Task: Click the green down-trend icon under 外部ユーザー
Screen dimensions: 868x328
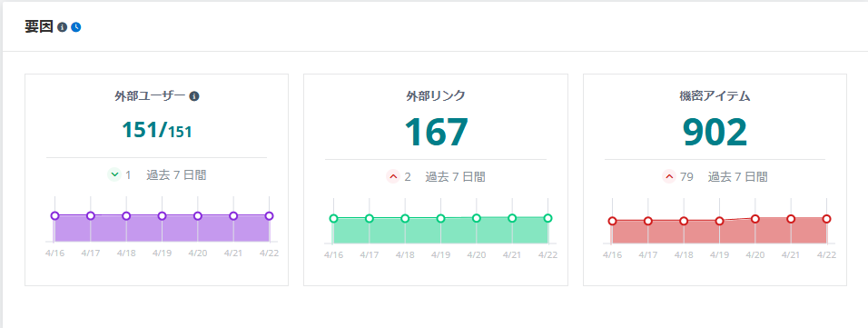Action: (114, 175)
